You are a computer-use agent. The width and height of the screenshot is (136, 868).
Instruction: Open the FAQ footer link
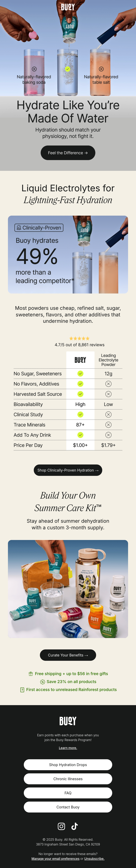click(x=68, y=793)
